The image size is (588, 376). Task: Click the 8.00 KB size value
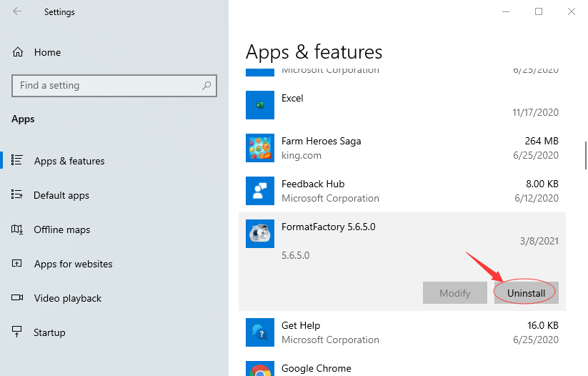(542, 184)
